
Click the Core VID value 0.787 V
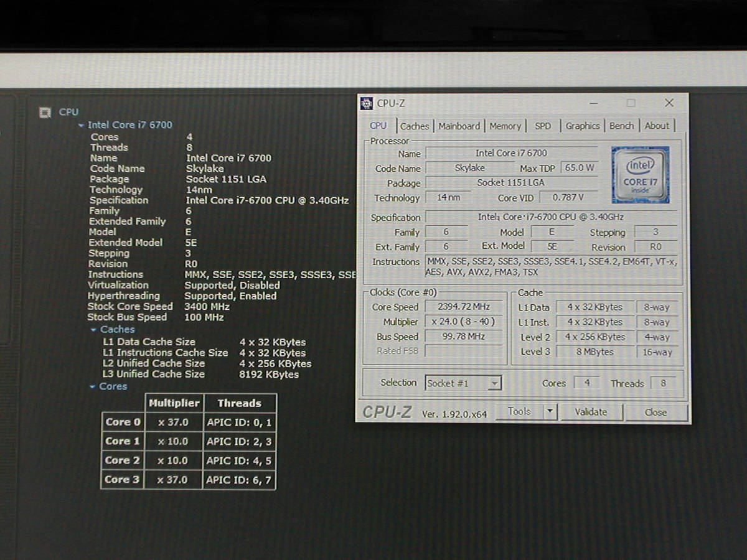[568, 198]
